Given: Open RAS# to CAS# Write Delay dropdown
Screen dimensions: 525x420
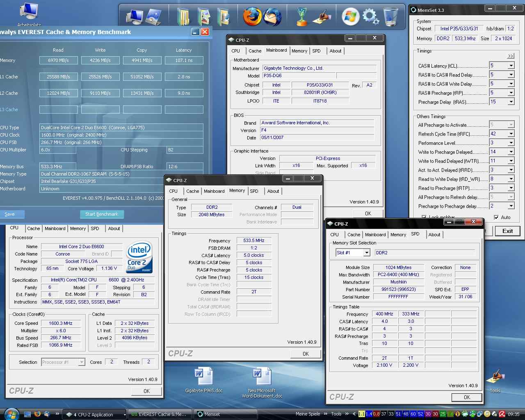Looking at the screenshot, I should pos(511,84).
